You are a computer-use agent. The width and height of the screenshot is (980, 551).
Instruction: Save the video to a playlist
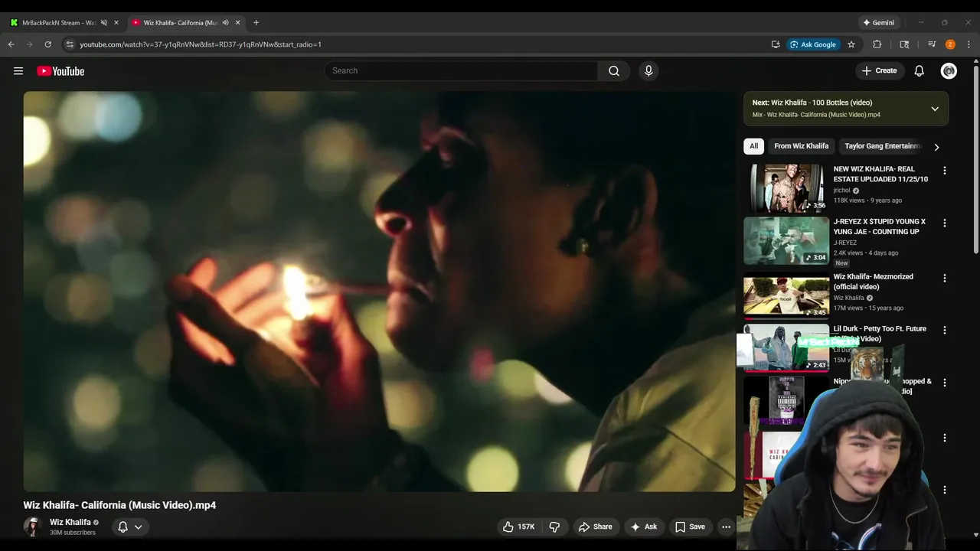(690, 527)
